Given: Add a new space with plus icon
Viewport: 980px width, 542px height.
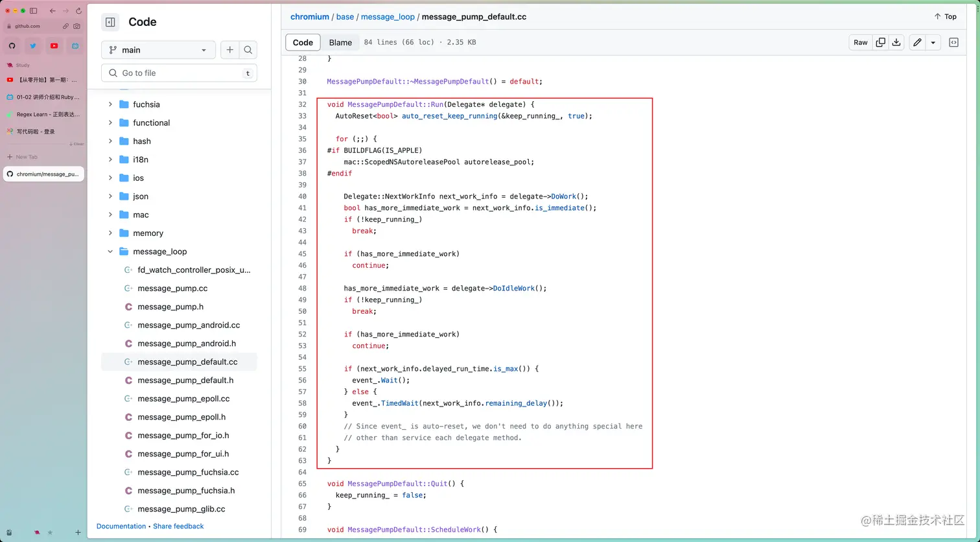Looking at the screenshot, I should (78, 532).
